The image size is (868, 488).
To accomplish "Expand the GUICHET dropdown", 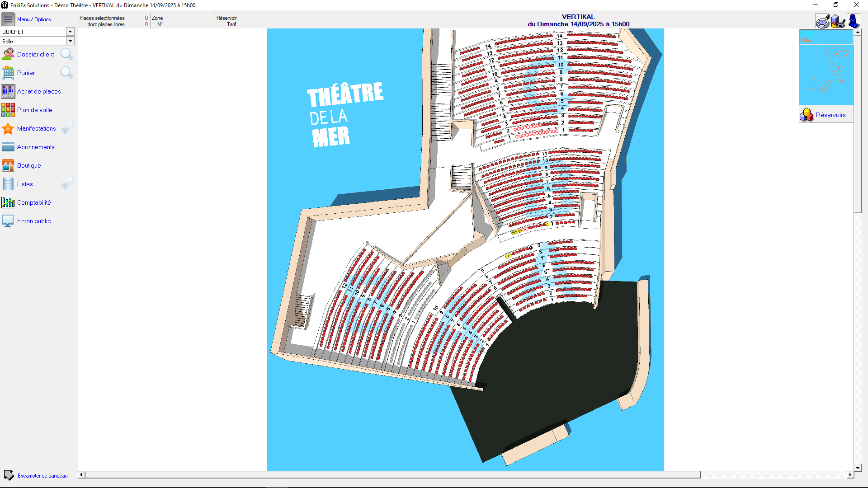I will (x=70, y=32).
